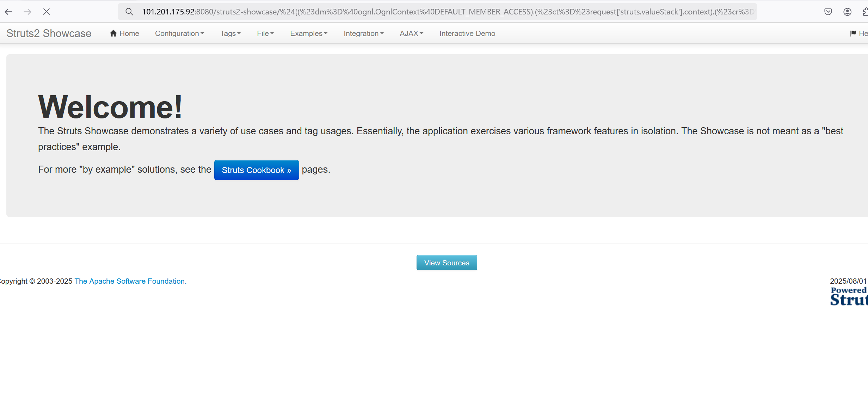868x406 pixels.
Task: Click the View Sources button
Action: click(x=447, y=263)
